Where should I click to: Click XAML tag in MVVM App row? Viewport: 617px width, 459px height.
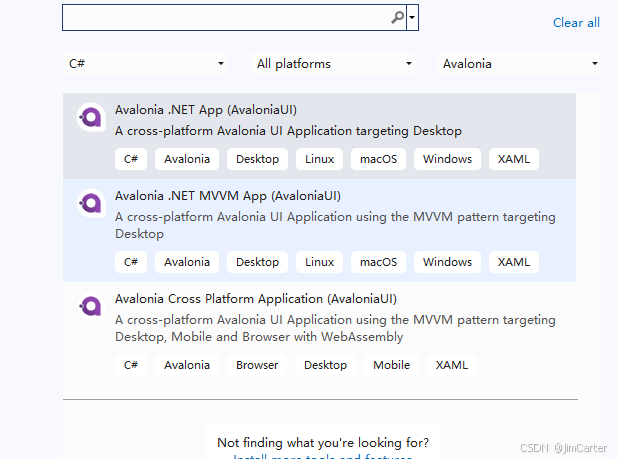pyautogui.click(x=514, y=262)
